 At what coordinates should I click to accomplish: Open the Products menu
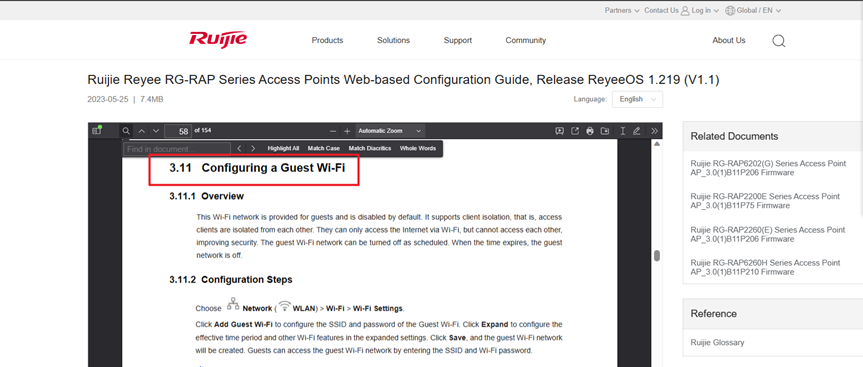pos(327,40)
